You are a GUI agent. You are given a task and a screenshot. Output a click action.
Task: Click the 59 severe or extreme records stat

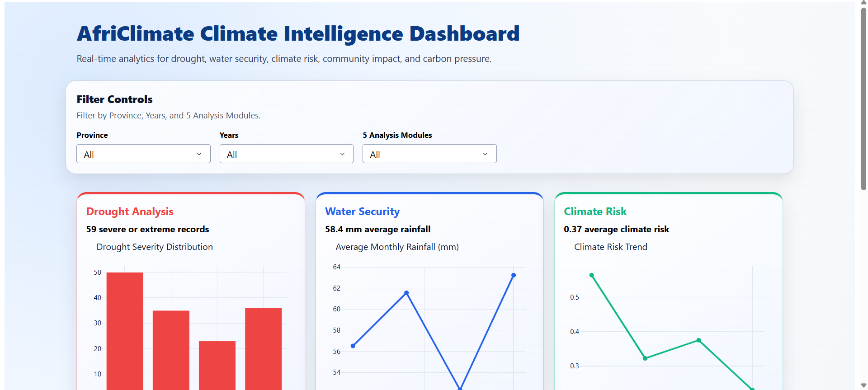pyautogui.click(x=147, y=229)
